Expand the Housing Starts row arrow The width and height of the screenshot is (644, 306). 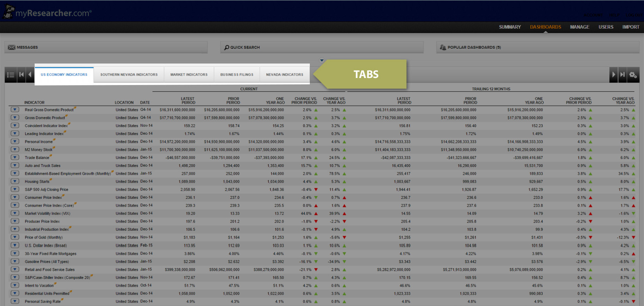(x=15, y=181)
